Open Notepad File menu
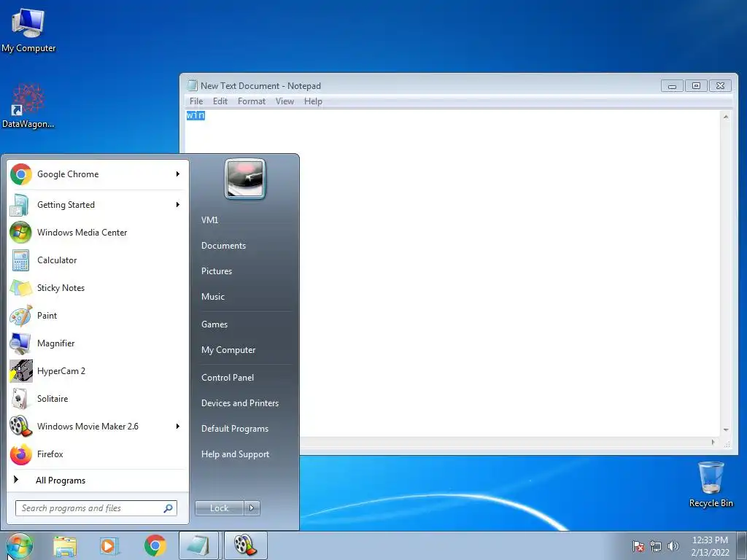 click(x=196, y=101)
